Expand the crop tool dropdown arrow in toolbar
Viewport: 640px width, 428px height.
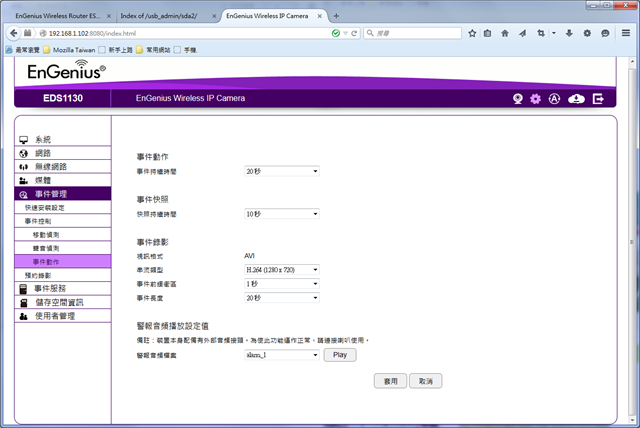[554, 33]
